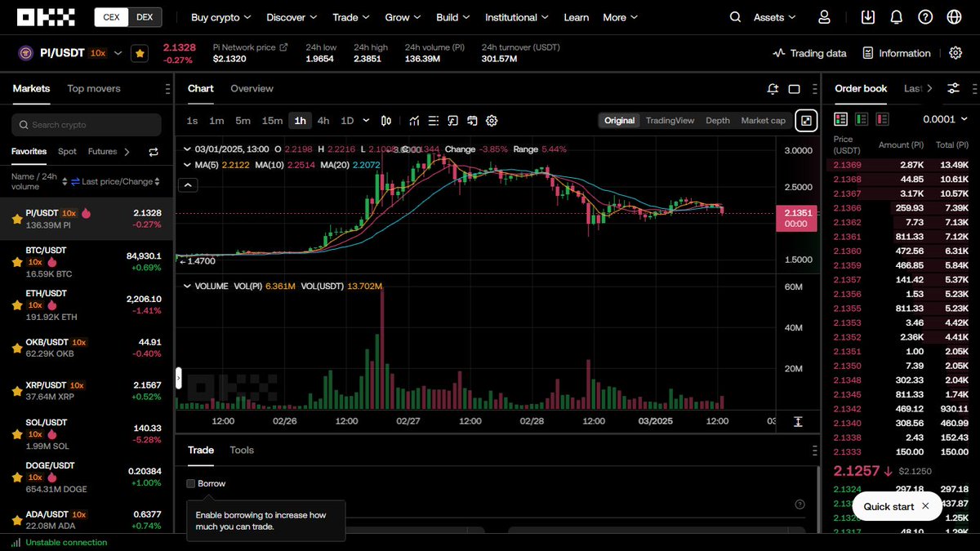Enable the Borrow checkbox
This screenshot has height=551, width=980.
(191, 483)
